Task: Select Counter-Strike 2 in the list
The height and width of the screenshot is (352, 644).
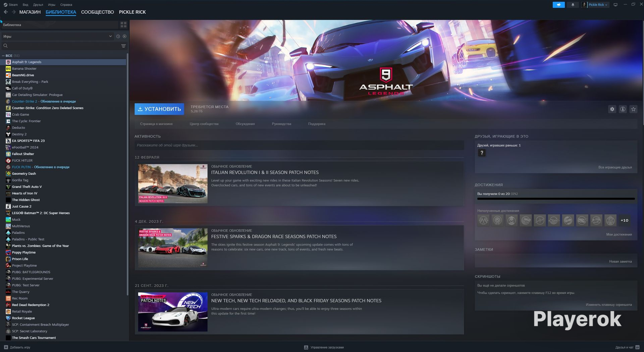Action: coord(63,101)
